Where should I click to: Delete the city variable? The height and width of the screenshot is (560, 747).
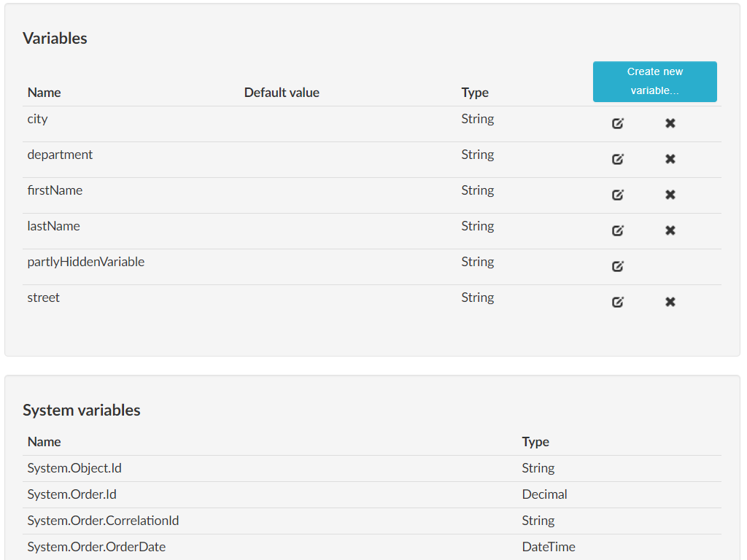pyautogui.click(x=670, y=123)
